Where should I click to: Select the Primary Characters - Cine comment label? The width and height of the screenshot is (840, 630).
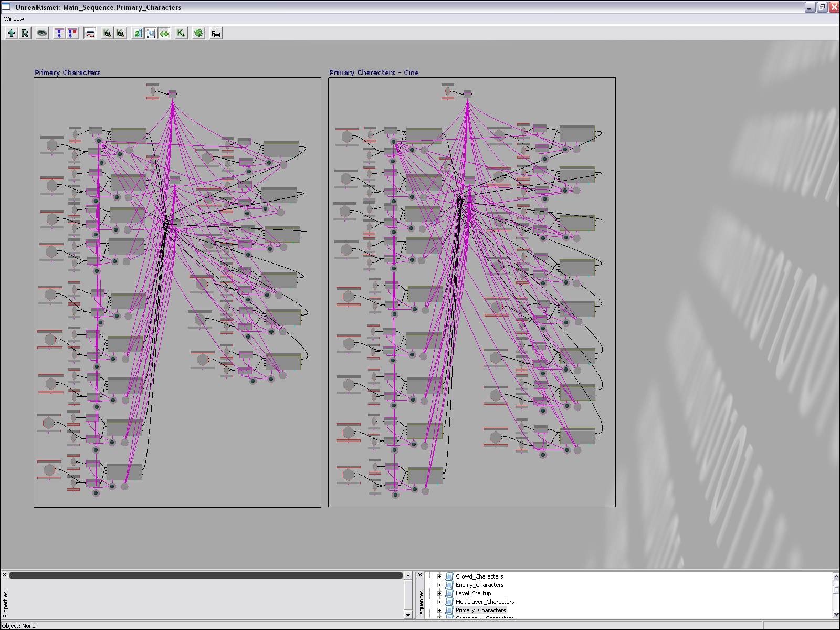click(374, 72)
